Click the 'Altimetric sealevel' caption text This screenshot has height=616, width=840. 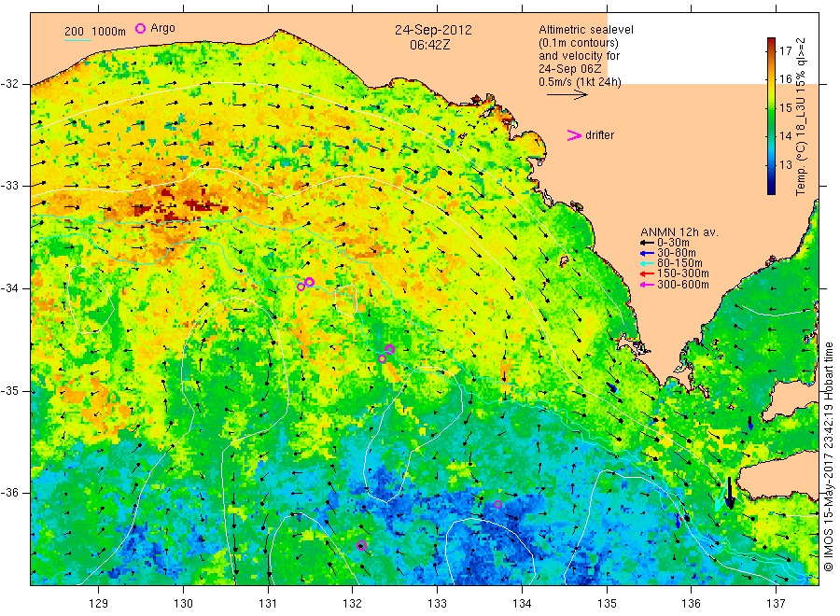tap(586, 30)
